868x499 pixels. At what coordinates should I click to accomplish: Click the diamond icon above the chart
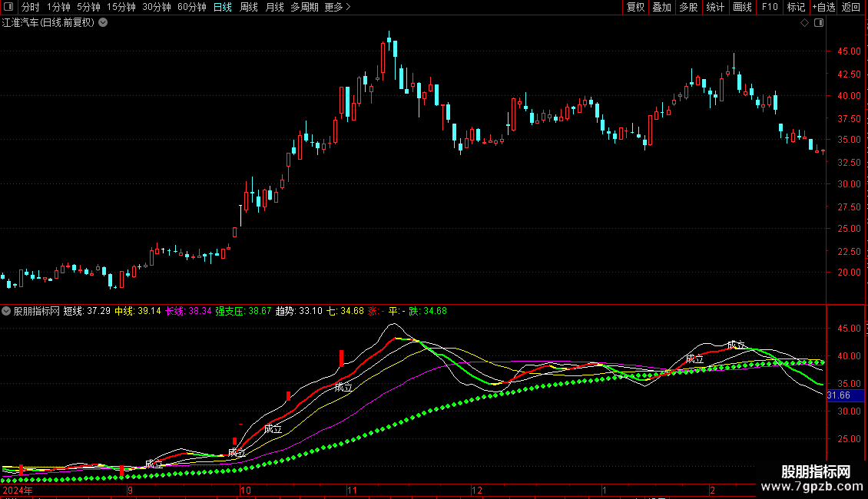804,23
